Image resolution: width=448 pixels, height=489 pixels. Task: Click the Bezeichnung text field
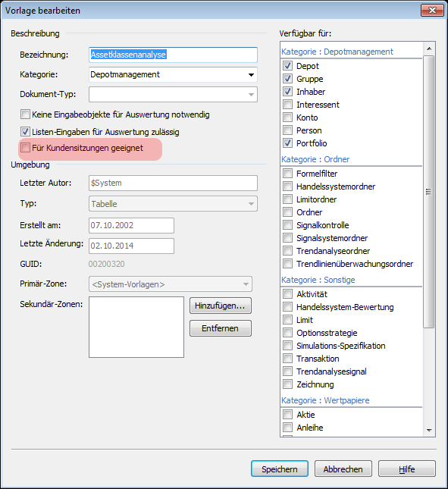click(173, 55)
